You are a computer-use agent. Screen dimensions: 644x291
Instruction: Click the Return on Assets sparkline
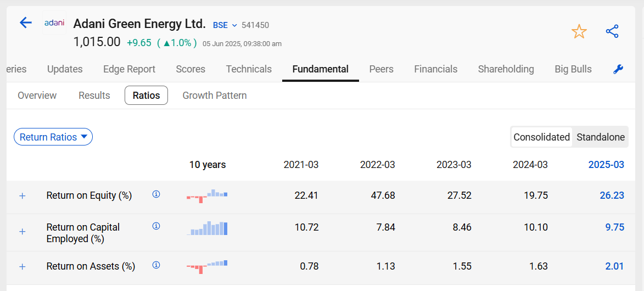(207, 267)
